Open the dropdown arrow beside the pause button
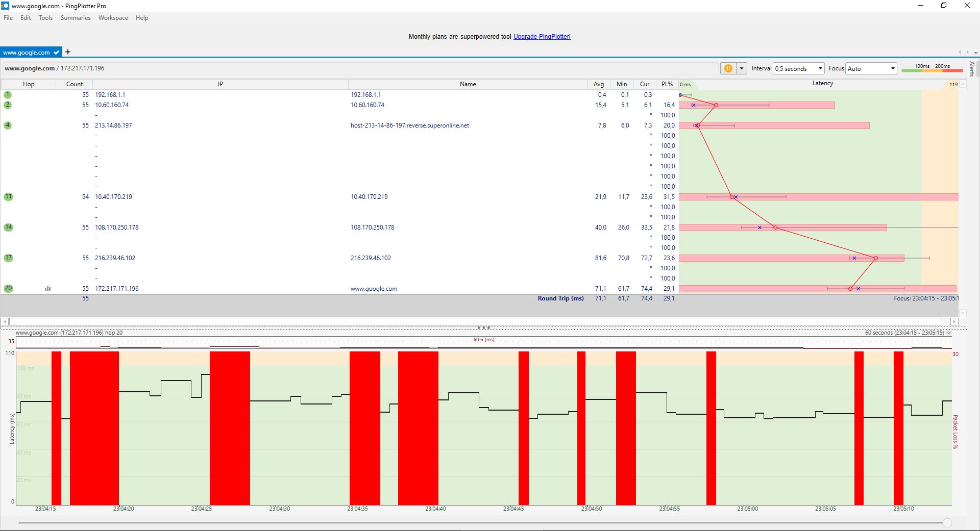 tap(742, 68)
